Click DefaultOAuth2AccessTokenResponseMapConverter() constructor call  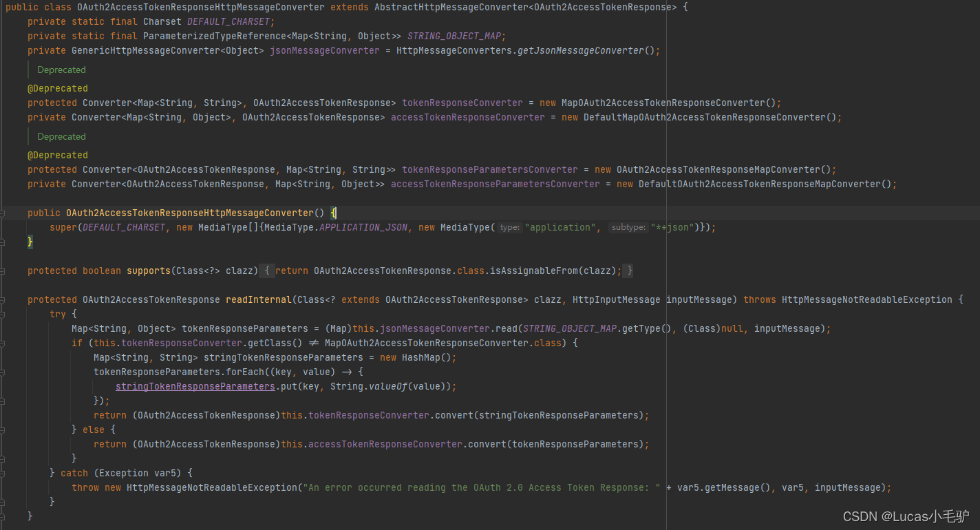765,184
